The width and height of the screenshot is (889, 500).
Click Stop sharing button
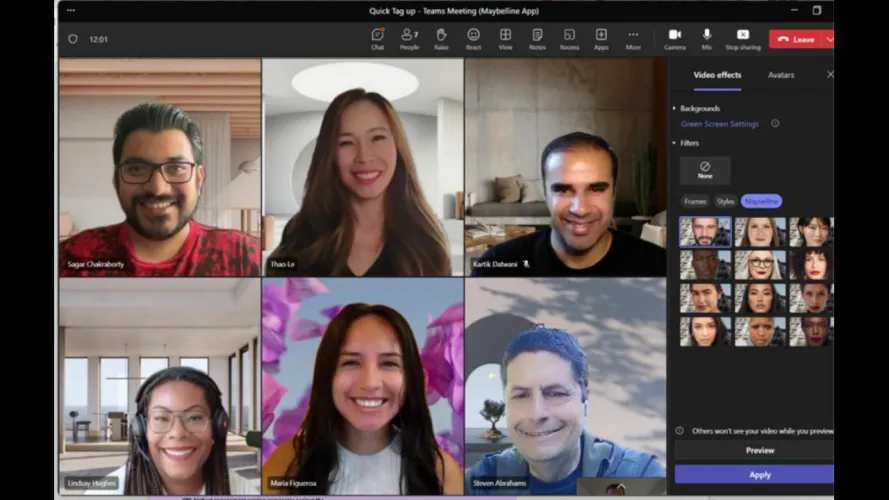coord(742,39)
